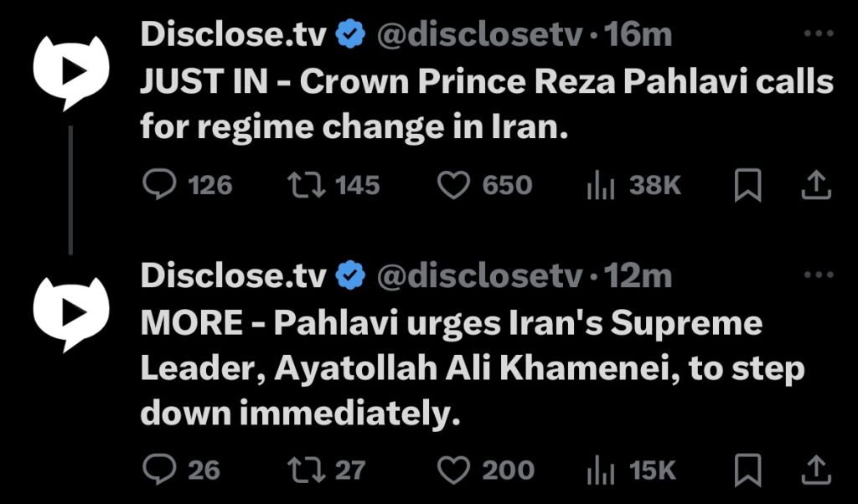Open the 'Ayatollah Ali Khamenei' tweet text
The height and width of the screenshot is (504, 858).
(x=473, y=368)
